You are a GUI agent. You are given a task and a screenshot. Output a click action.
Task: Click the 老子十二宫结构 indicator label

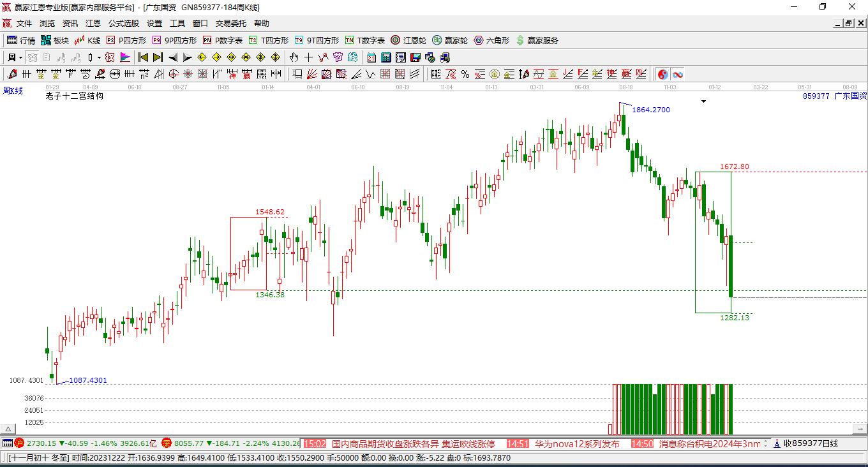[75, 96]
